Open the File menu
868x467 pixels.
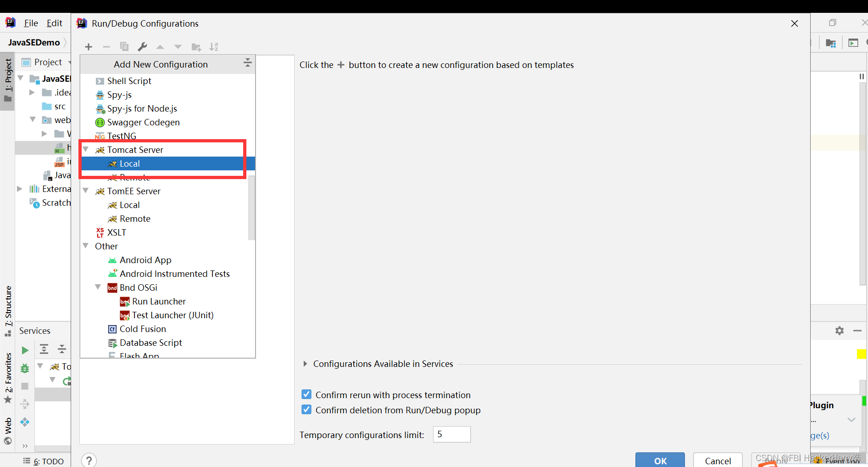[x=31, y=23]
